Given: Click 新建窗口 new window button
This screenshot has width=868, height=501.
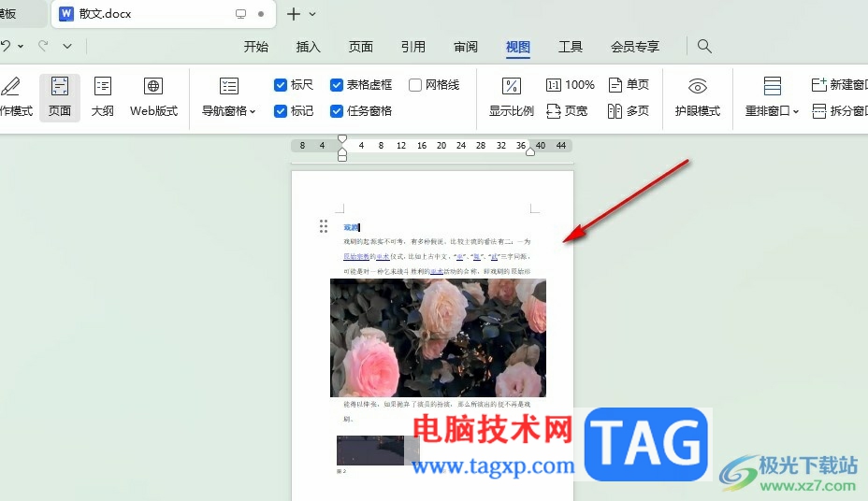Looking at the screenshot, I should point(839,85).
